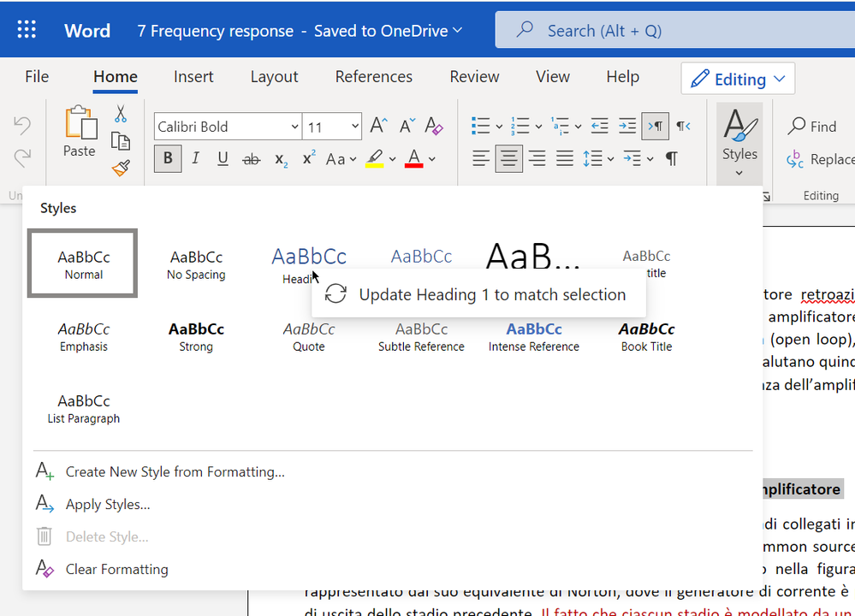Apply the Intense Reference style

click(x=534, y=335)
